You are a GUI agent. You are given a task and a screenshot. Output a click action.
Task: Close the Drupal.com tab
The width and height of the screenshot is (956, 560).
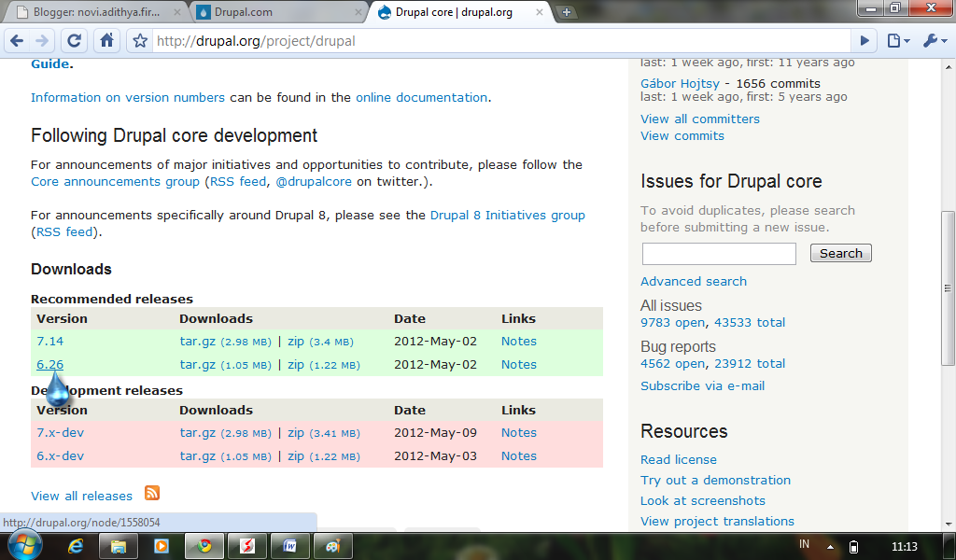[358, 11]
